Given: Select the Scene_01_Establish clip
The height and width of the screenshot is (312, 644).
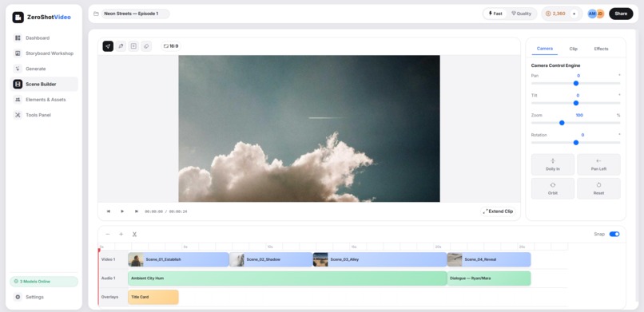Looking at the screenshot, I should click(178, 259).
